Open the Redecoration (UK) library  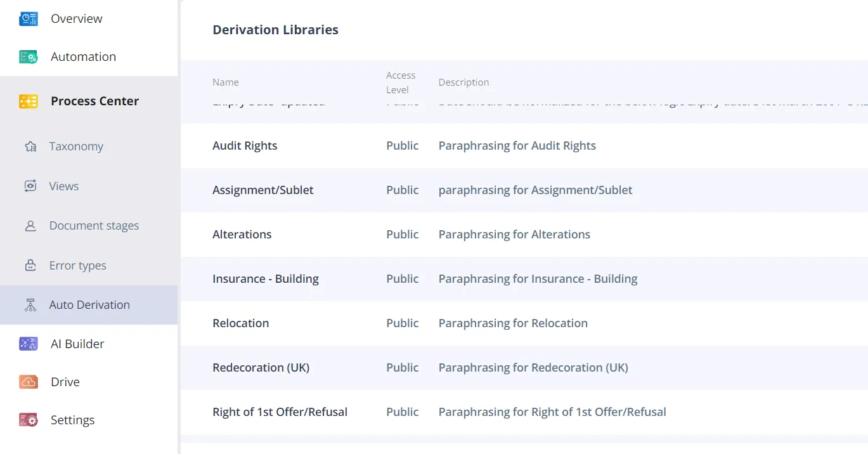point(261,368)
